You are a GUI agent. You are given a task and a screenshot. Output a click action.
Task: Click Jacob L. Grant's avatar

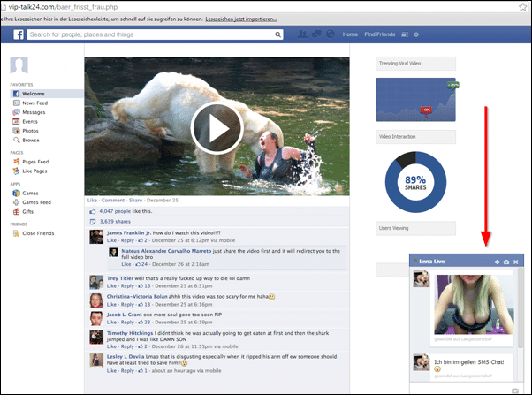[96, 319]
